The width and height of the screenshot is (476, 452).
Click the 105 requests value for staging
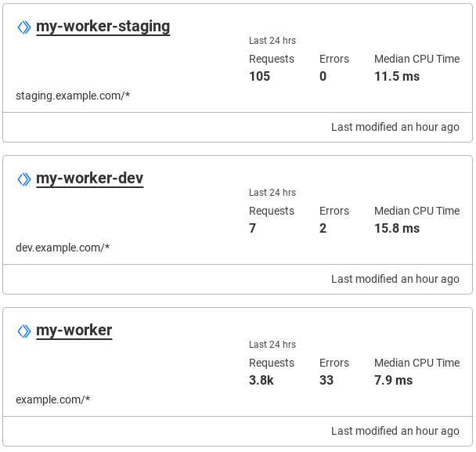[x=259, y=76]
